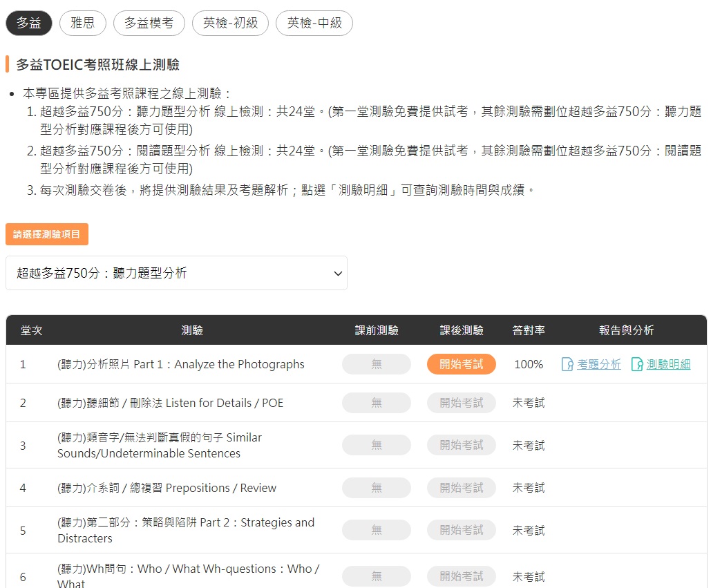This screenshot has height=588, width=711.
Task: Click the 無 pre-test button for lesson 6
Action: [x=377, y=576]
